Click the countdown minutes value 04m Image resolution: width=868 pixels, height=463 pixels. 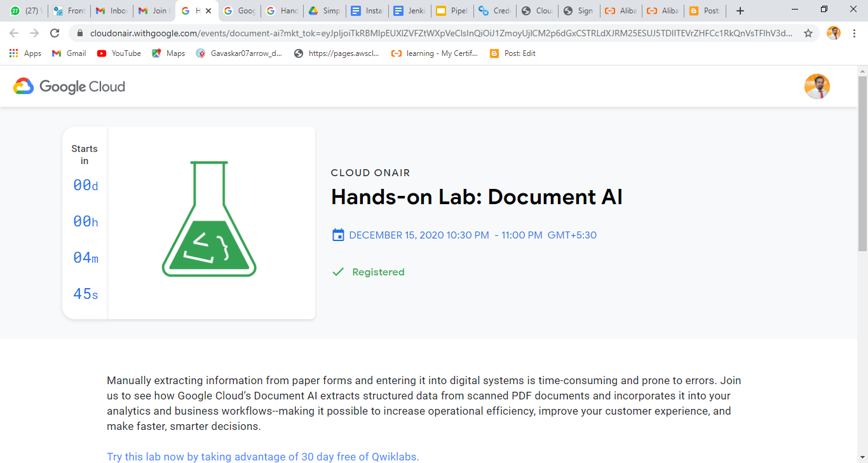tap(86, 258)
